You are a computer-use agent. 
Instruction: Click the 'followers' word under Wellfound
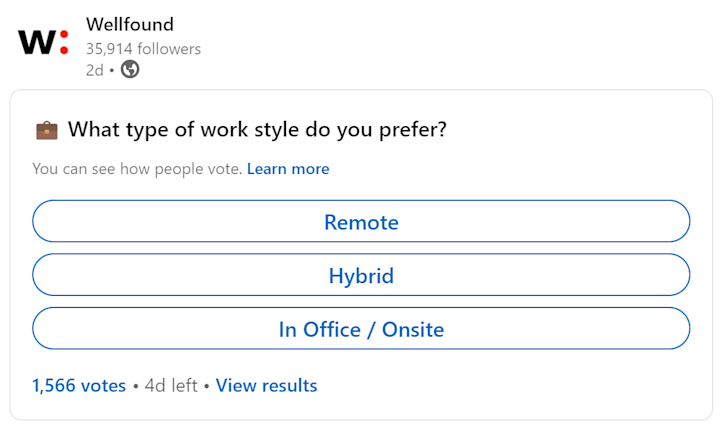tap(169, 49)
